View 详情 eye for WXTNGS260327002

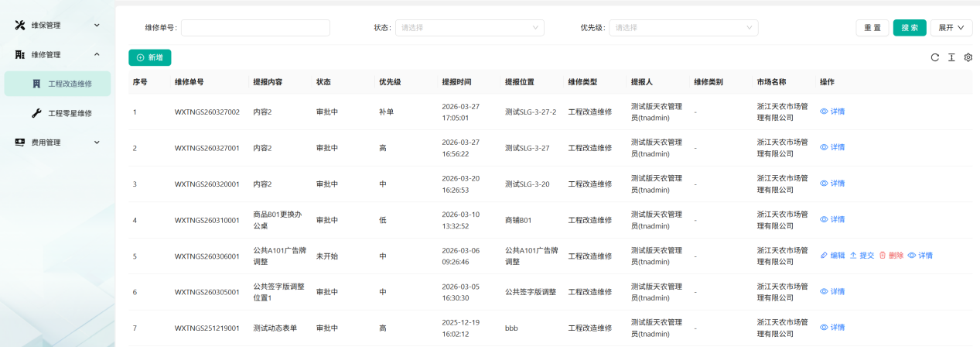pyautogui.click(x=824, y=112)
